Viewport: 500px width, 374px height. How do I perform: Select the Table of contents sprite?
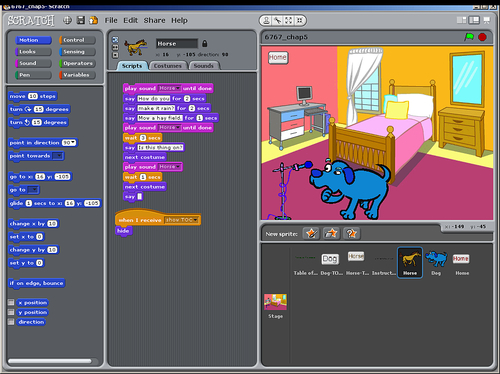[305, 262]
